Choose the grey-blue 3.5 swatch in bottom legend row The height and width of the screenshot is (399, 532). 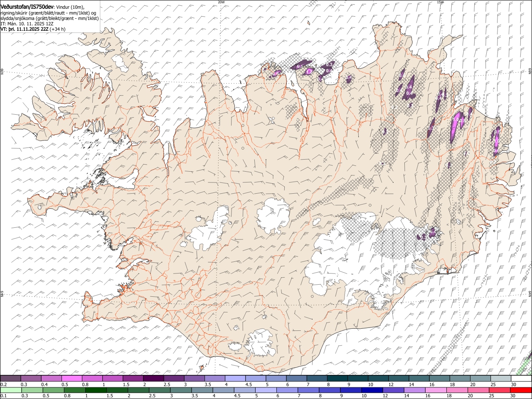coord(202,390)
